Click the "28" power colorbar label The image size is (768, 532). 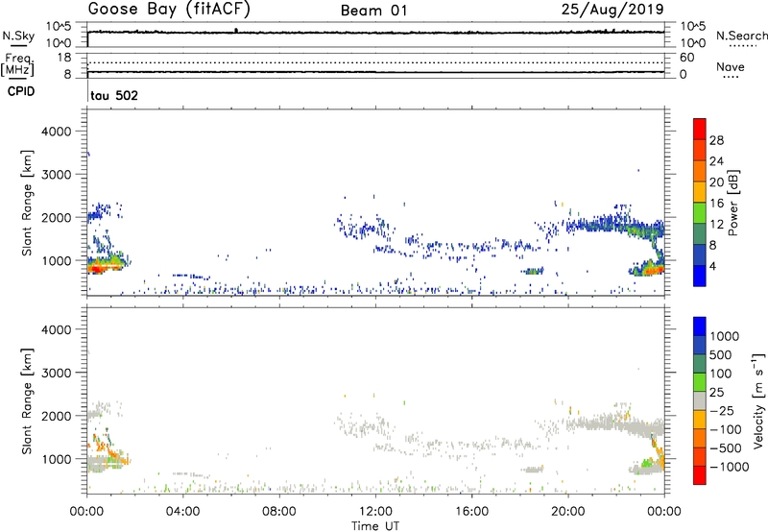coord(716,140)
